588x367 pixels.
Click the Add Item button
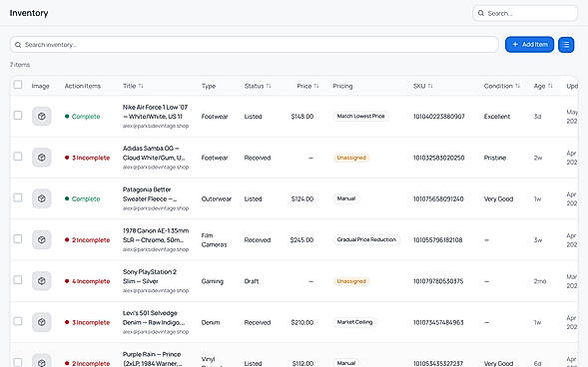click(x=529, y=45)
